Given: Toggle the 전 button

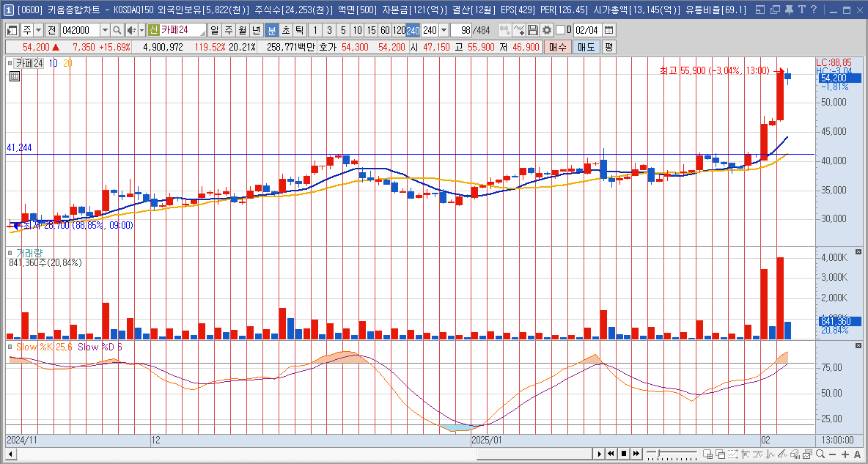Looking at the screenshot, I should (51, 31).
